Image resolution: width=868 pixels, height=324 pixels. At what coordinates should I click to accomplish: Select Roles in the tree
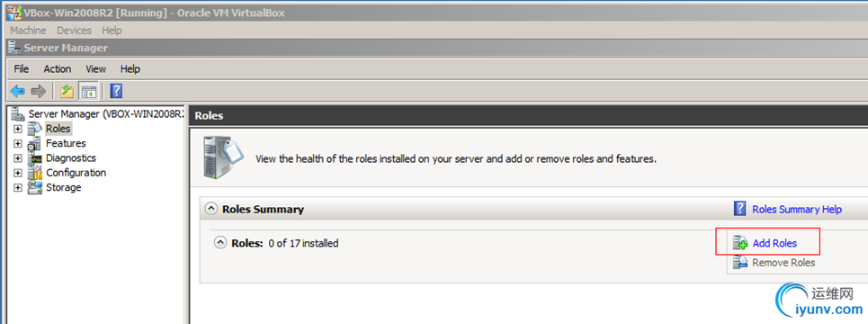point(58,129)
